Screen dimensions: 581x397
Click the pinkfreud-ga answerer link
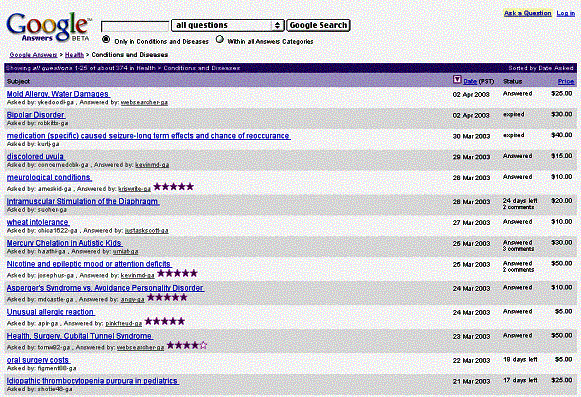coord(123,324)
